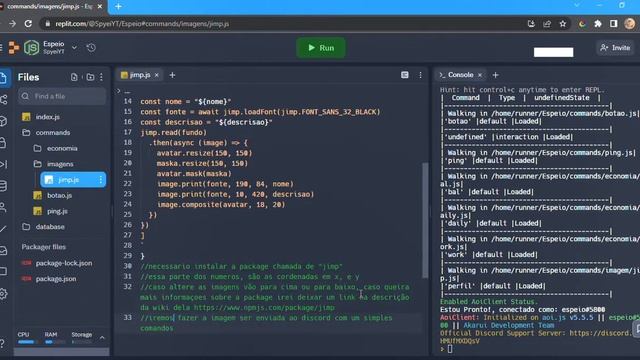The width and height of the screenshot is (640, 360).
Task: Open the Packages sidebar icon
Action: (4, 121)
